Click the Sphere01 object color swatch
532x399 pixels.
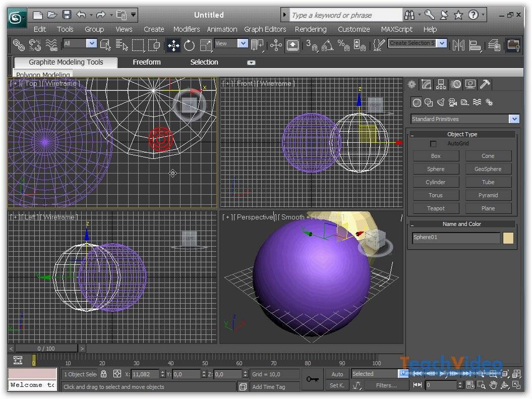(508, 238)
